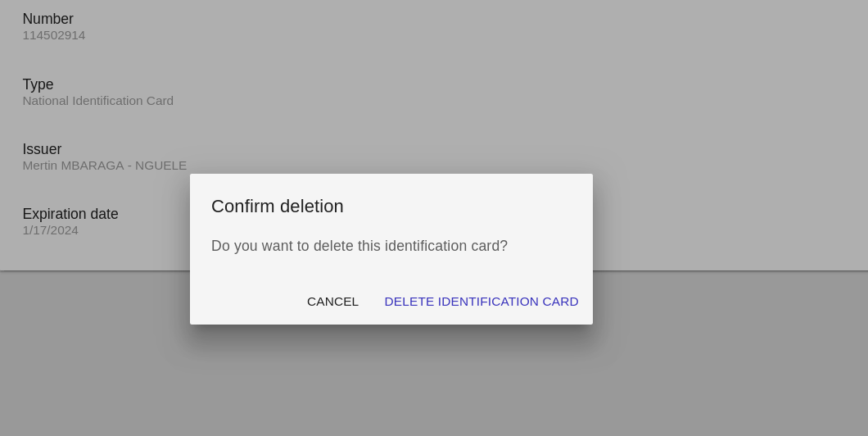Viewport: 868px width, 436px height.
Task: Click dimmed card area right of Number row
Action: coord(491,27)
